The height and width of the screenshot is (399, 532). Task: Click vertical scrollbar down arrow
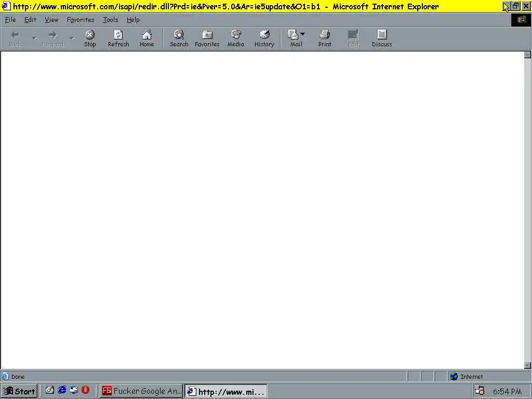pyautogui.click(x=527, y=365)
